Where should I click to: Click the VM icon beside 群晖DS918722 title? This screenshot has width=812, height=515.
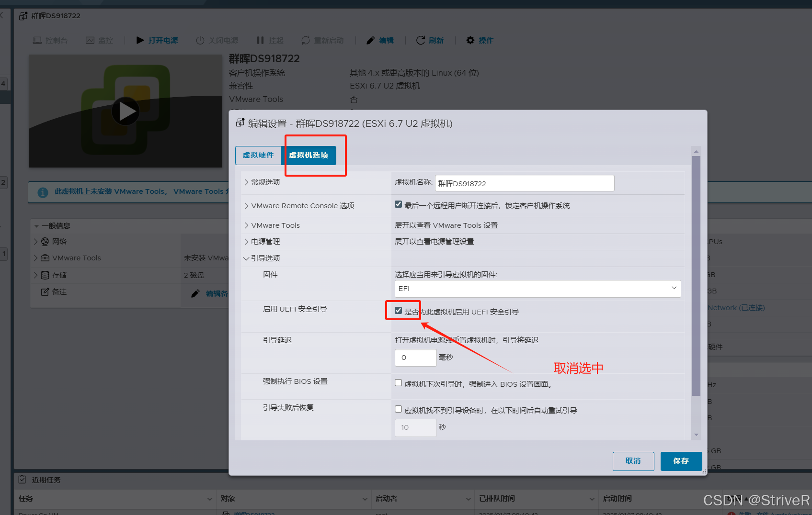point(23,16)
